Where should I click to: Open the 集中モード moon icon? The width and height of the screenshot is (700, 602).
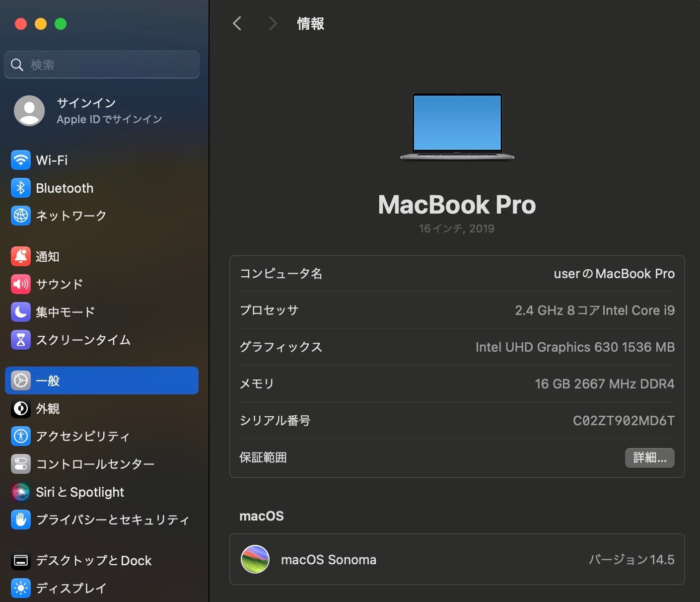point(21,312)
